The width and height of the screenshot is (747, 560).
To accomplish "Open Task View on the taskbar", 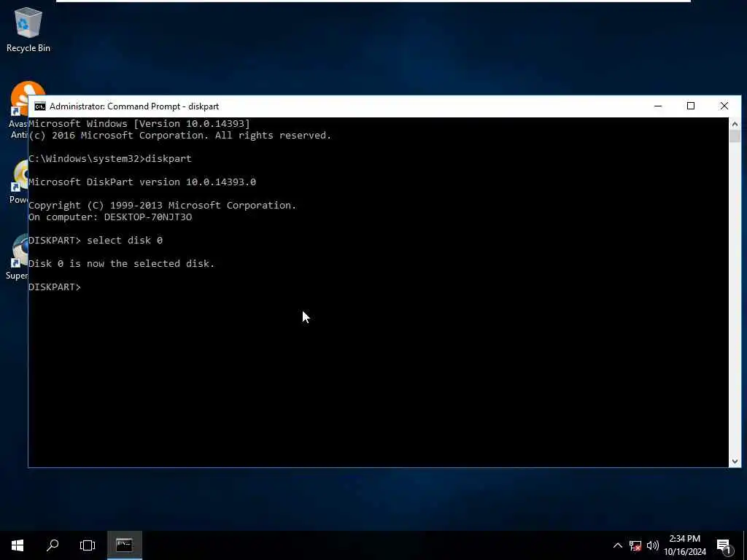I will pos(88,545).
